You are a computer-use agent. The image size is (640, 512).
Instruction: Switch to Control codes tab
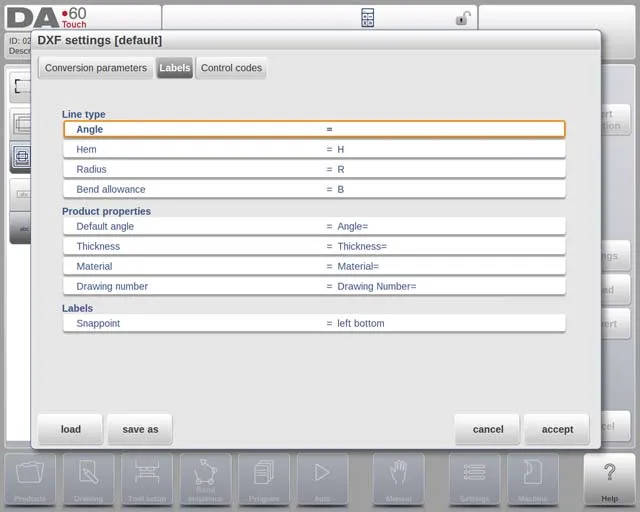click(231, 68)
